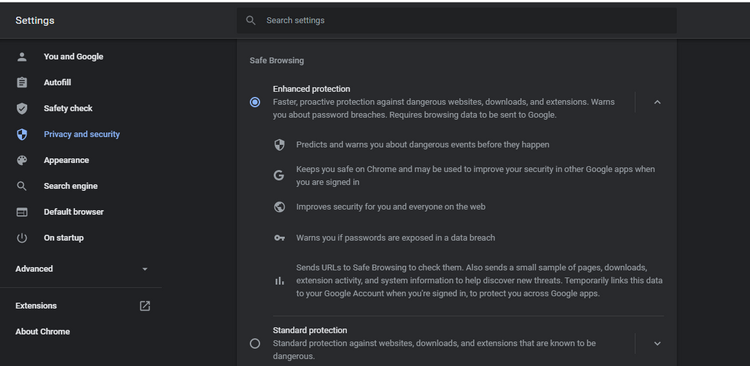Viewport: 750px width, 366px height.
Task: Open Extensions via external link icon
Action: pos(145,306)
